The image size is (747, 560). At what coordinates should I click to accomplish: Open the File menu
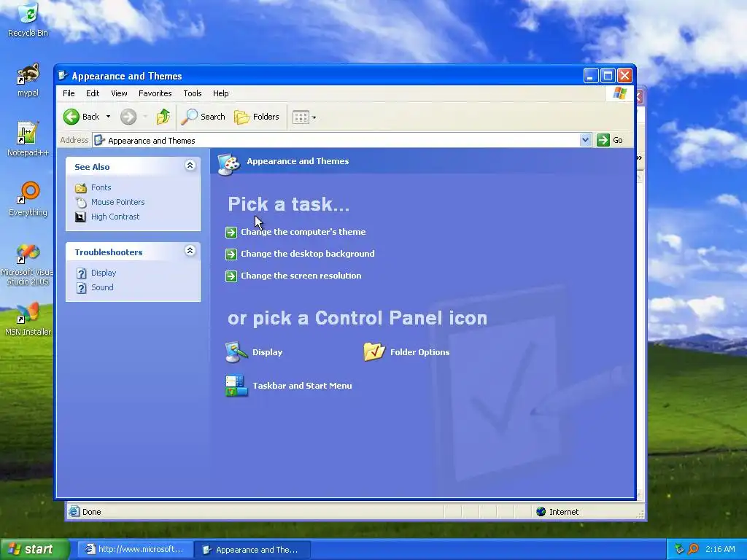pyautogui.click(x=69, y=93)
